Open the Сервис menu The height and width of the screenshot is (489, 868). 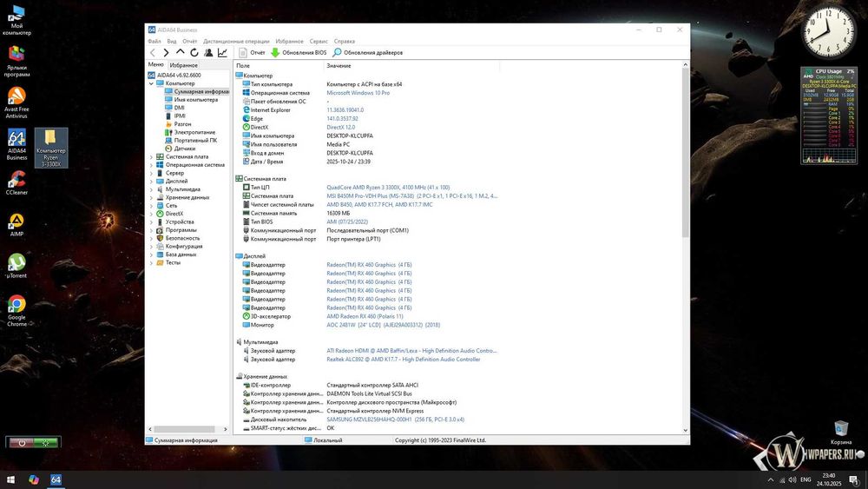click(x=319, y=41)
